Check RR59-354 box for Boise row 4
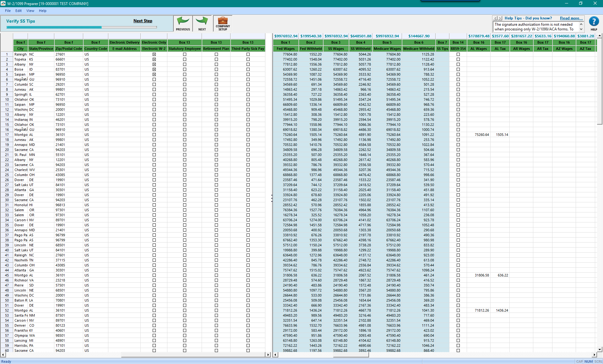603x364 pixels. 458,69
